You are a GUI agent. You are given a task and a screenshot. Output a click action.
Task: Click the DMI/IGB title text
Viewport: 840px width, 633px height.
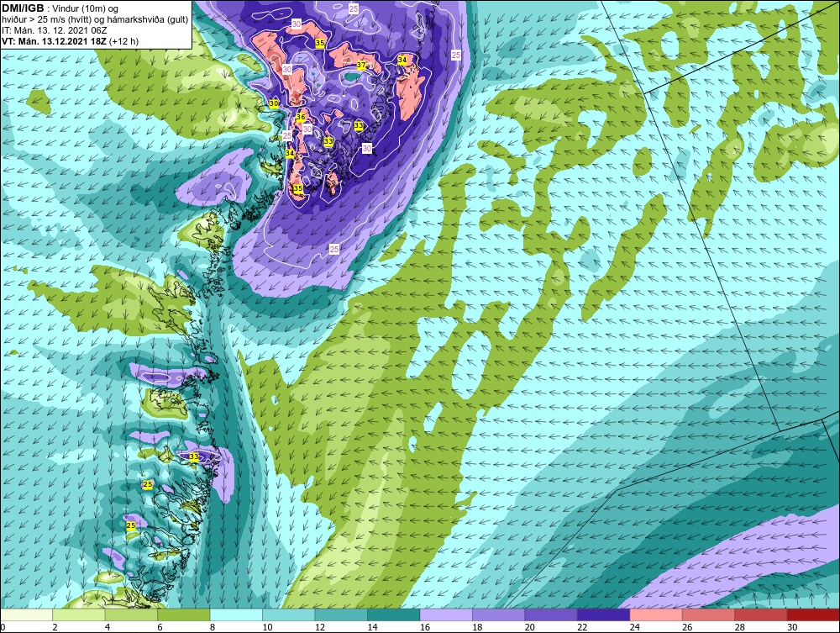[x=23, y=8]
